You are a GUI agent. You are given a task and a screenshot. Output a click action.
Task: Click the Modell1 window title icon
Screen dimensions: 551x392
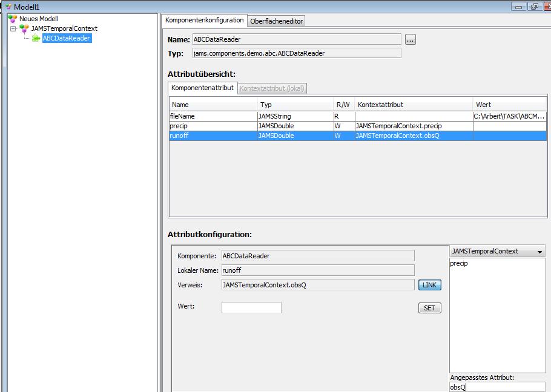(x=8, y=7)
